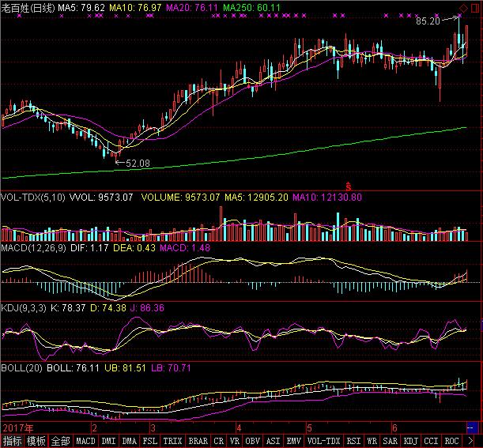
Task: Choose the VR indicator tab
Action: [x=235, y=441]
